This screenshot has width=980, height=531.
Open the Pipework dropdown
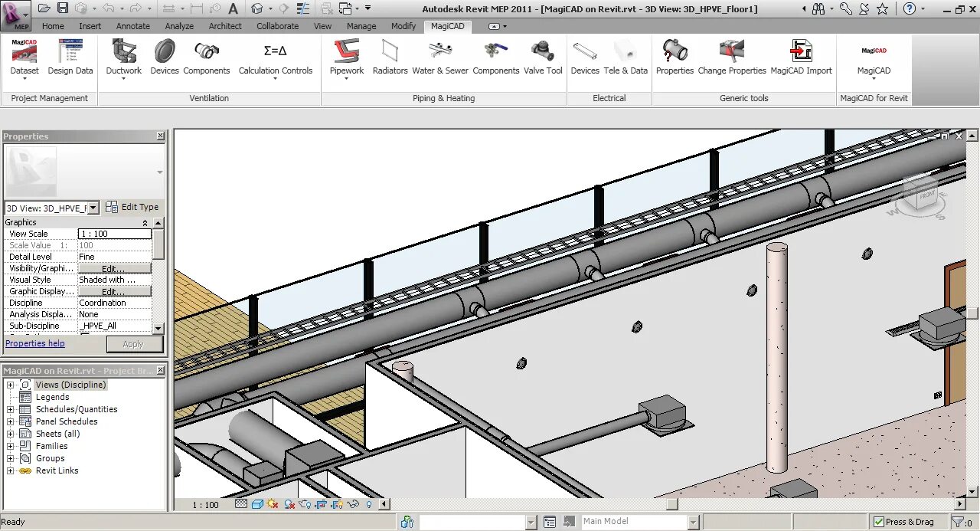tap(347, 58)
